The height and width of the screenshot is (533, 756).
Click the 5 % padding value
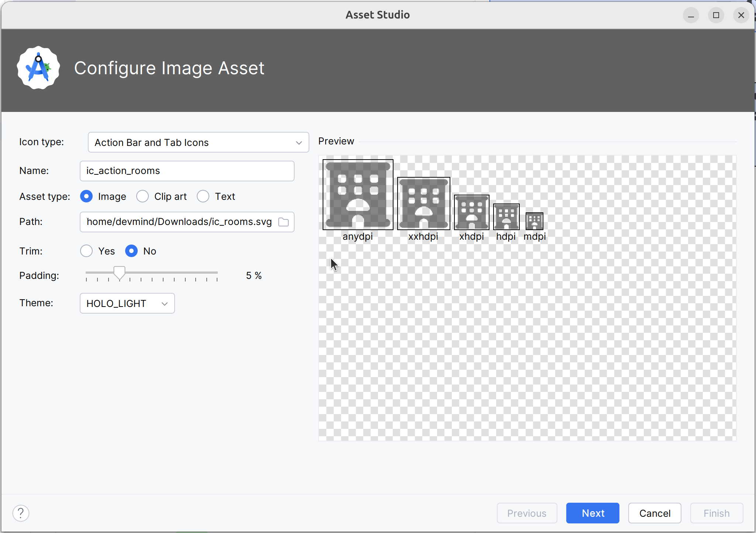[254, 276]
